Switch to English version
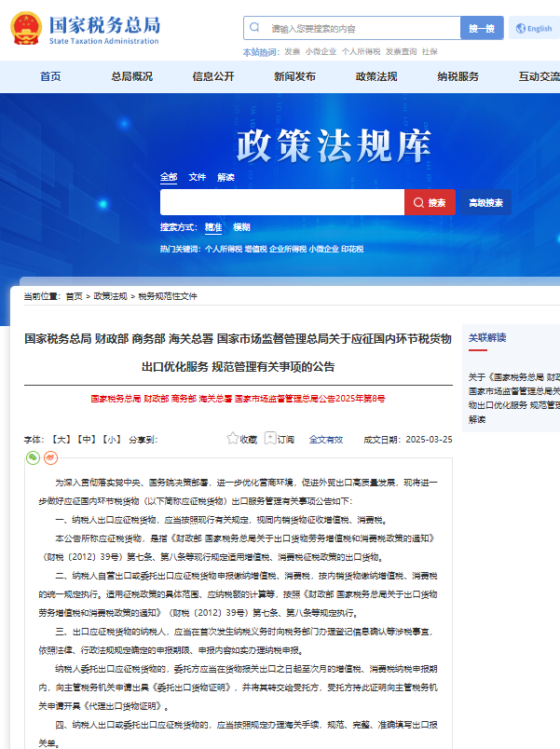This screenshot has height=749, width=560. coord(534,28)
